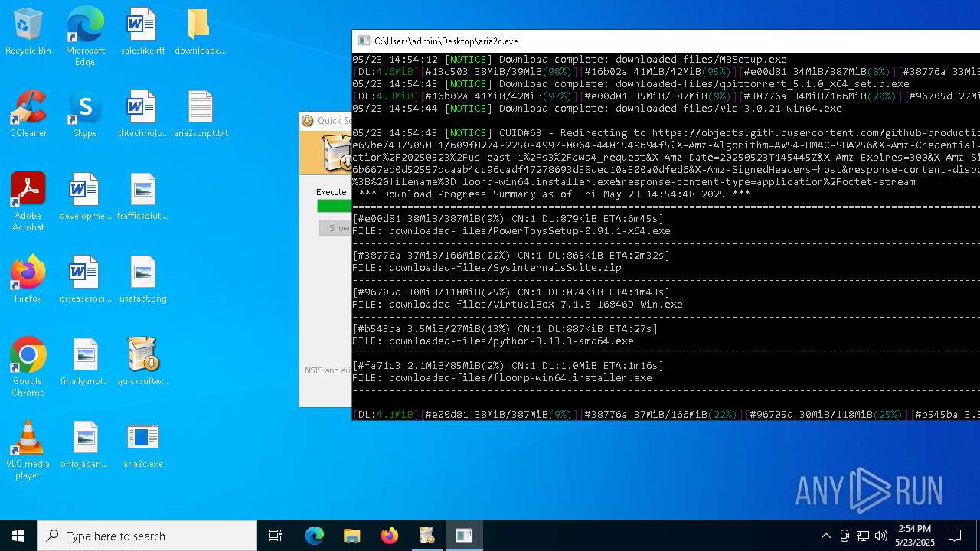Click the qbittorrent download complete line

(630, 83)
